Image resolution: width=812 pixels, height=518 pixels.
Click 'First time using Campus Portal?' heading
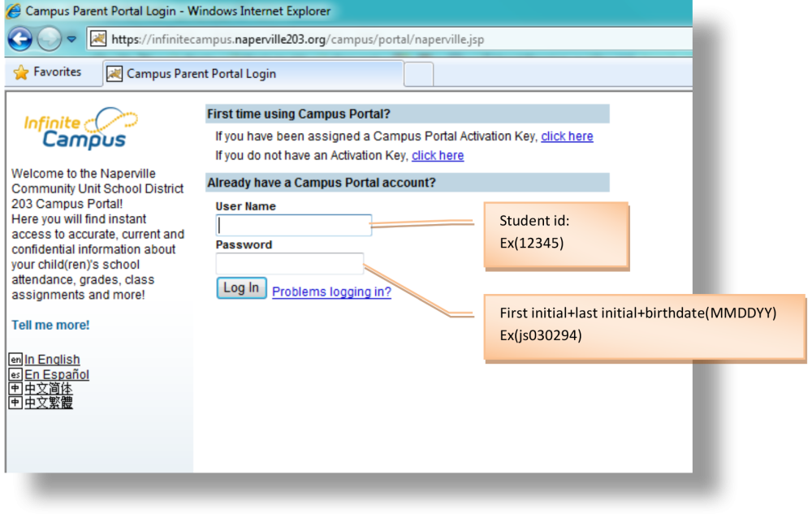[299, 114]
